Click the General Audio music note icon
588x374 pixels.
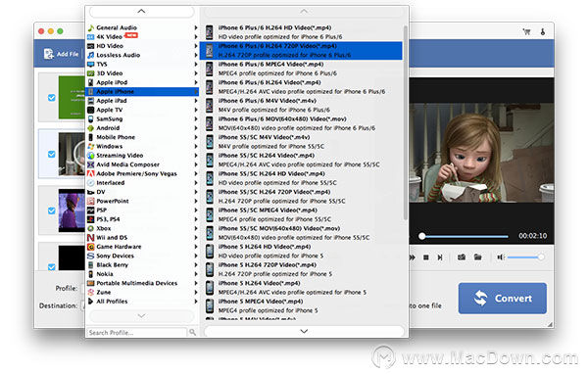[x=91, y=27]
